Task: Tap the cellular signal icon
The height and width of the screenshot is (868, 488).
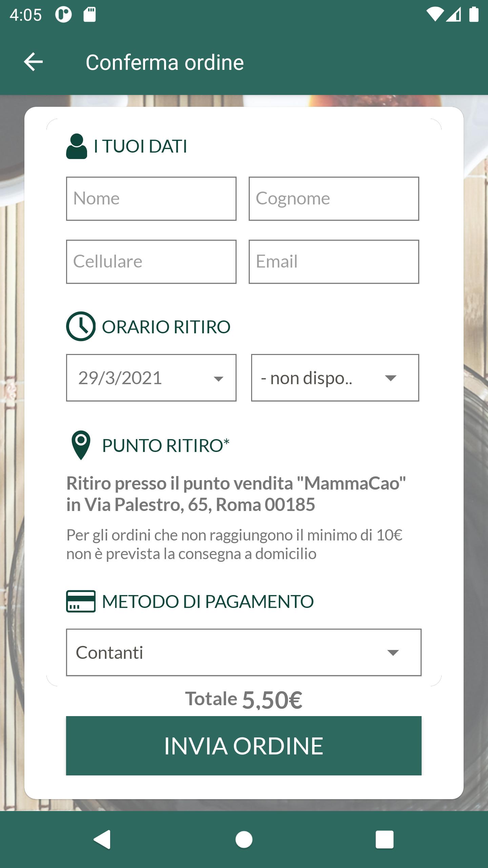Action: tap(453, 15)
